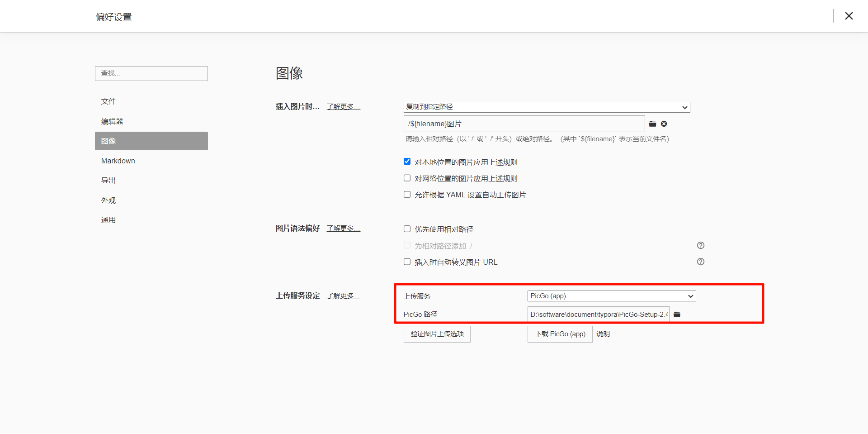Enable 对网络位置的图片应用上述规则
Image resolution: width=868 pixels, height=434 pixels.
point(407,178)
